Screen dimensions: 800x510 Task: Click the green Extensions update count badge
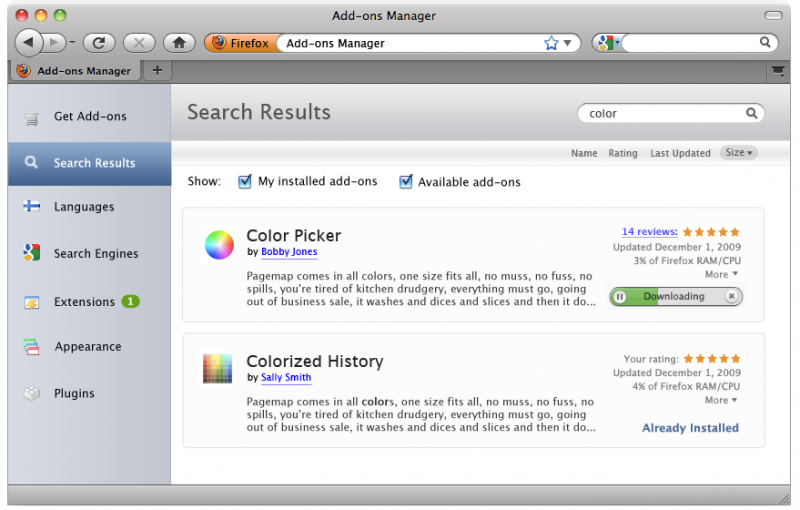tap(131, 301)
